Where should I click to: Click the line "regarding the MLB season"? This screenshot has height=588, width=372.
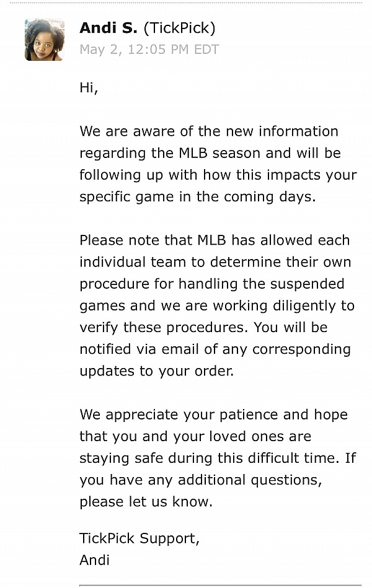click(210, 153)
